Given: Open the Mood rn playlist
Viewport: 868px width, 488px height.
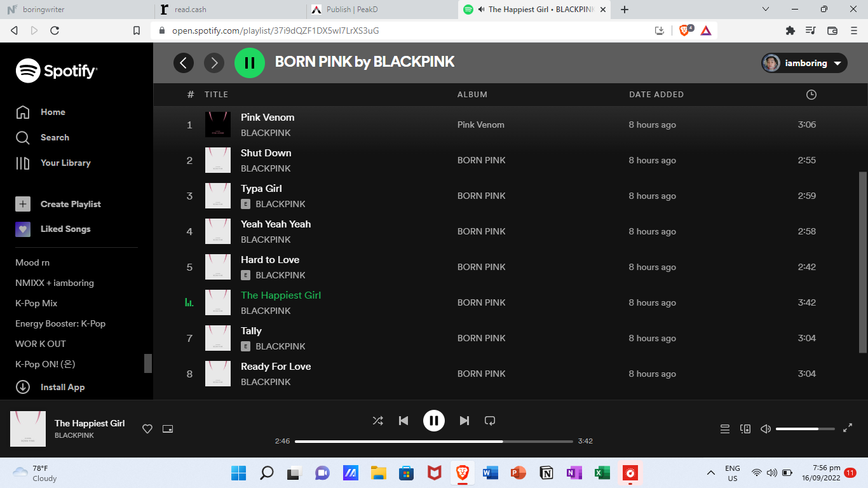Looking at the screenshot, I should [32, 262].
